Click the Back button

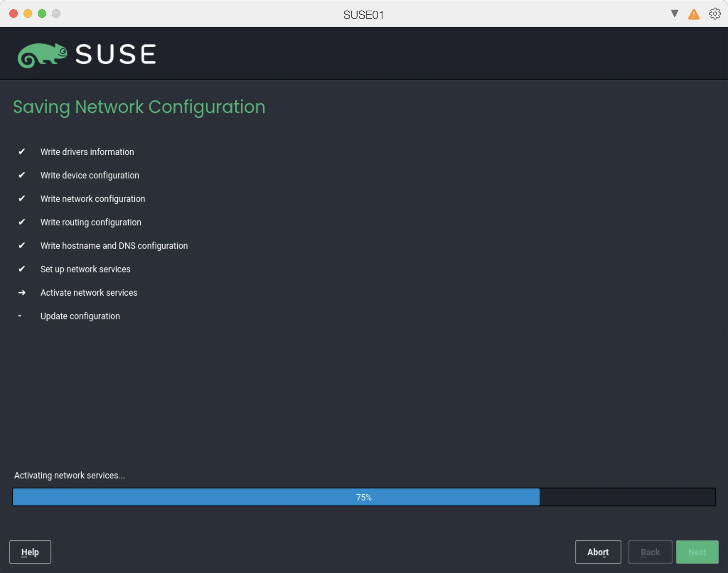650,552
